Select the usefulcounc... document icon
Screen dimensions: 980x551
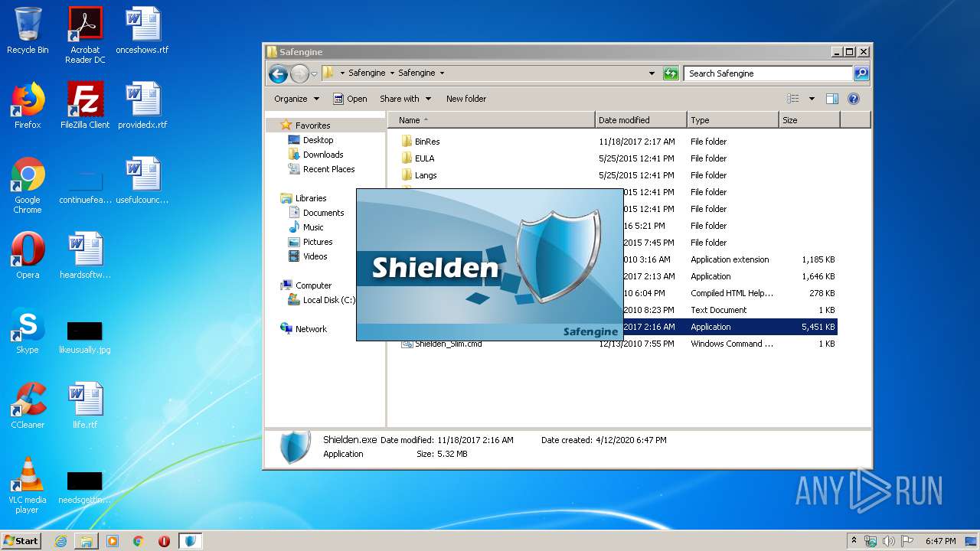click(142, 181)
